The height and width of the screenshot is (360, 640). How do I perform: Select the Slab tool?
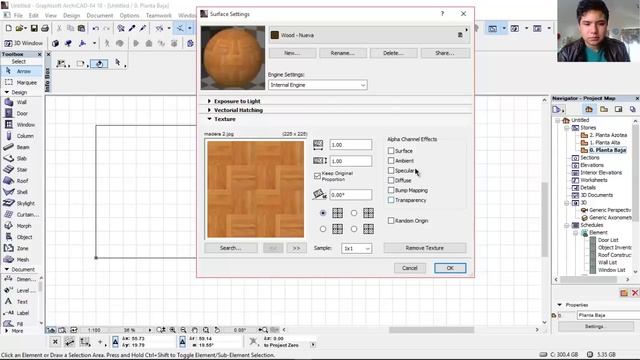(x=21, y=158)
